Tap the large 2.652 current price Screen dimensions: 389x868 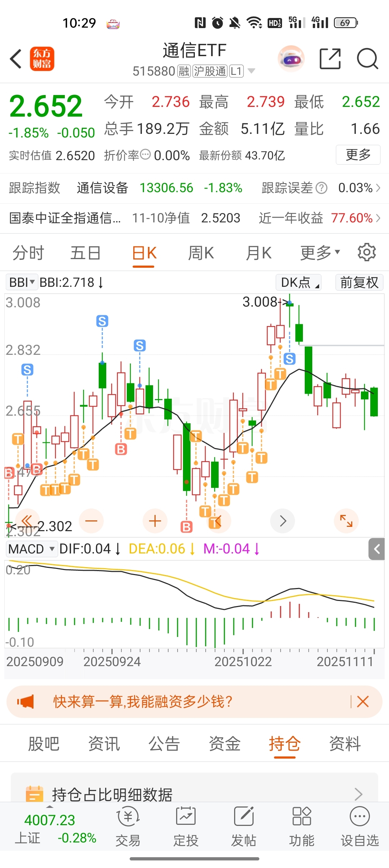pos(46,106)
